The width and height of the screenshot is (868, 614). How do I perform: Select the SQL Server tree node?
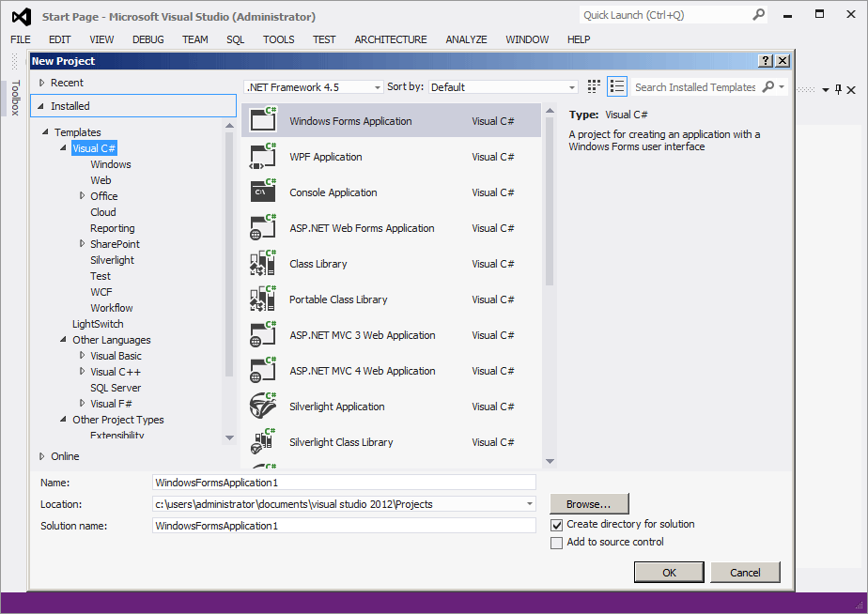coord(116,388)
